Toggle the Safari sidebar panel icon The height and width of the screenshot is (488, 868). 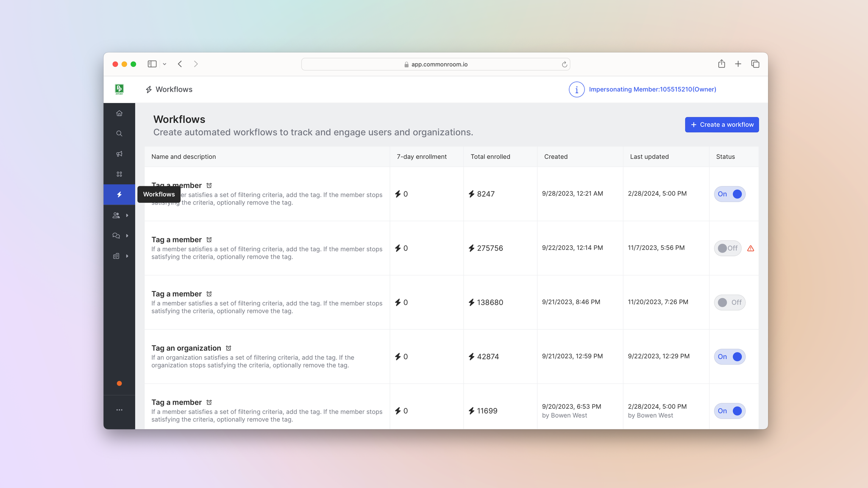(x=152, y=64)
